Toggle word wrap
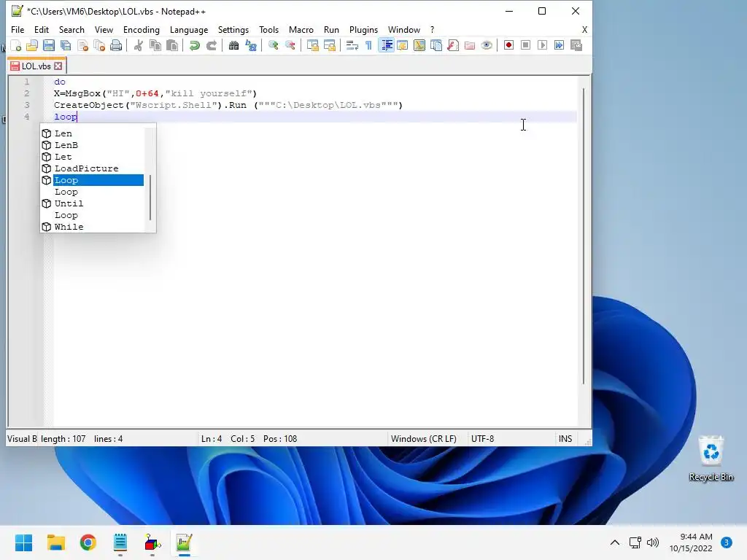This screenshot has width=747, height=560. 352,46
